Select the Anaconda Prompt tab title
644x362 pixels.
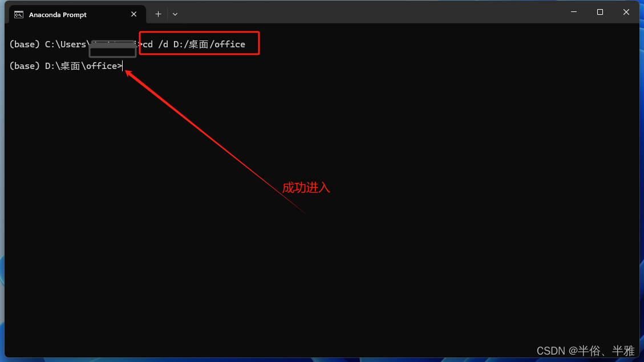click(58, 15)
